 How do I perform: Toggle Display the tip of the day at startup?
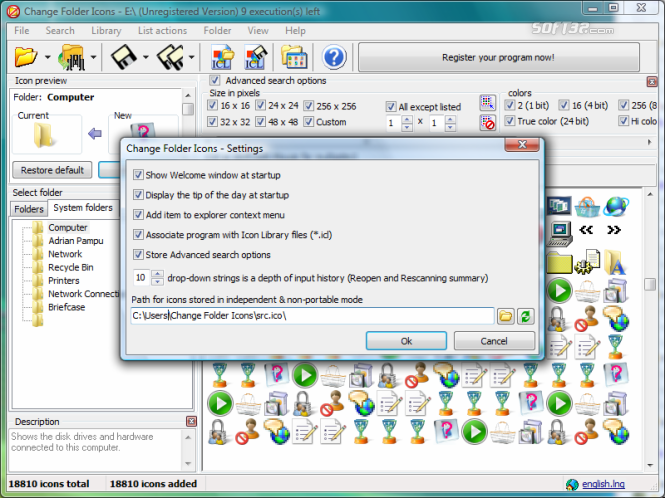click(138, 194)
